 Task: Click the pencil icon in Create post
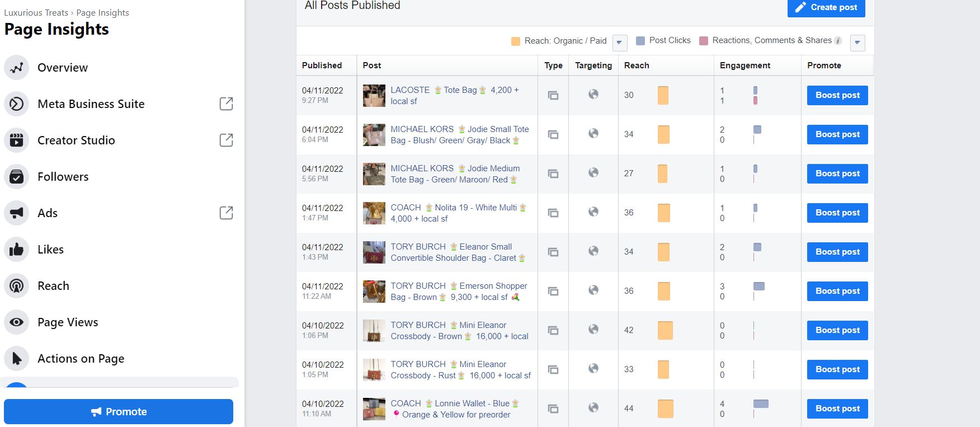[x=800, y=7]
